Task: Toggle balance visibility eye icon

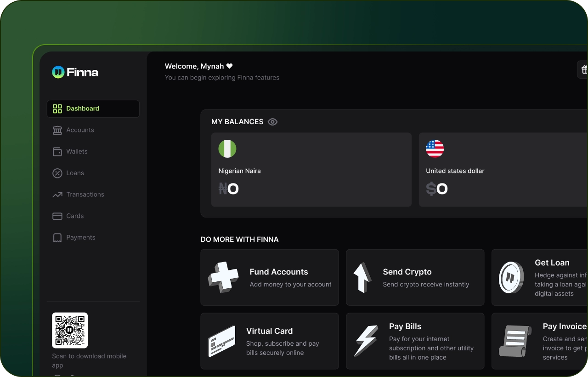Action: 272,122
